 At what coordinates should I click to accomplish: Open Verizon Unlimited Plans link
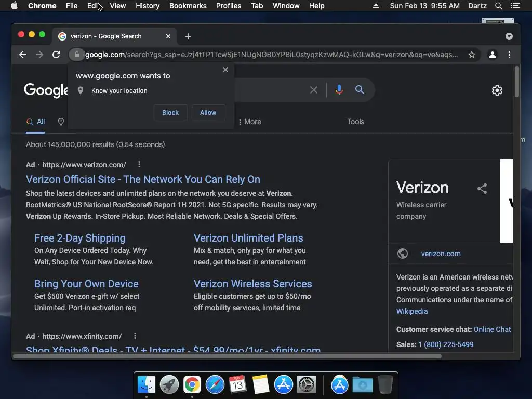(x=248, y=238)
